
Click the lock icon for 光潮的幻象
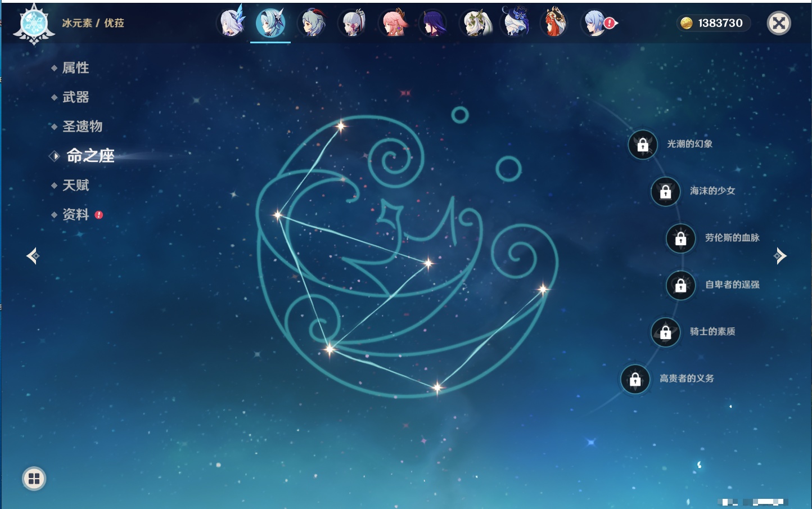[x=643, y=145]
